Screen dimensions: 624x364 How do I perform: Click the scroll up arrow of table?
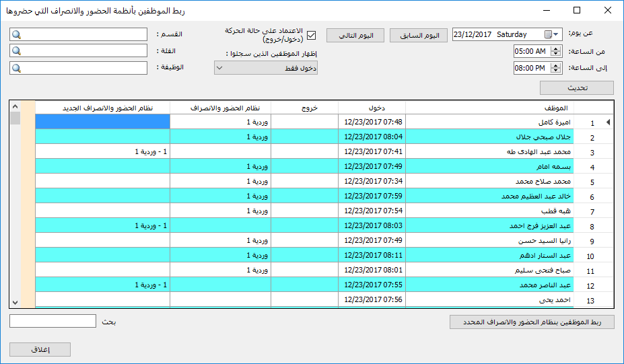[15, 106]
